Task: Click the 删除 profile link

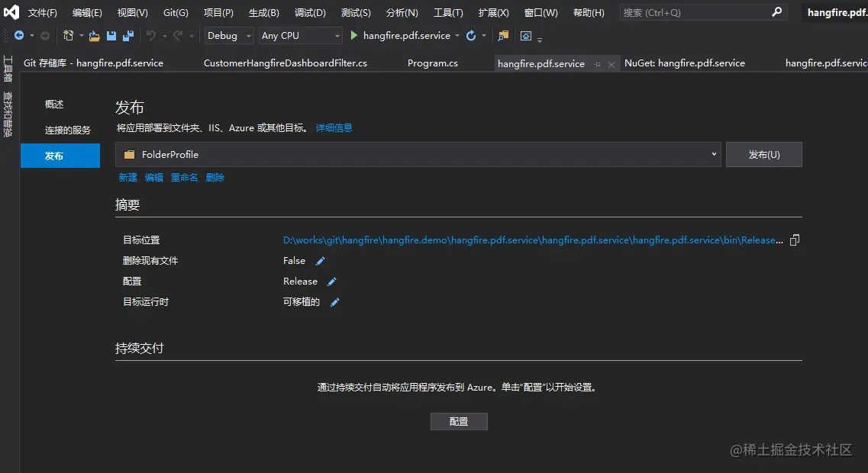Action: point(215,177)
